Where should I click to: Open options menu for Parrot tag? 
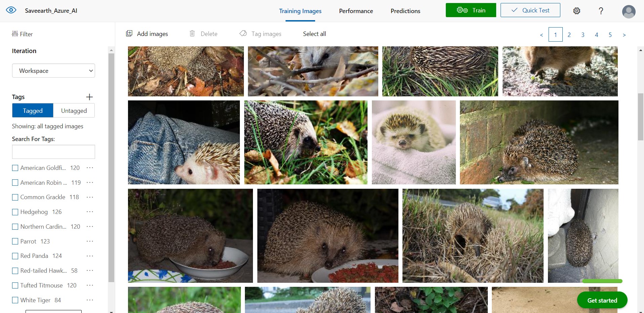90,241
